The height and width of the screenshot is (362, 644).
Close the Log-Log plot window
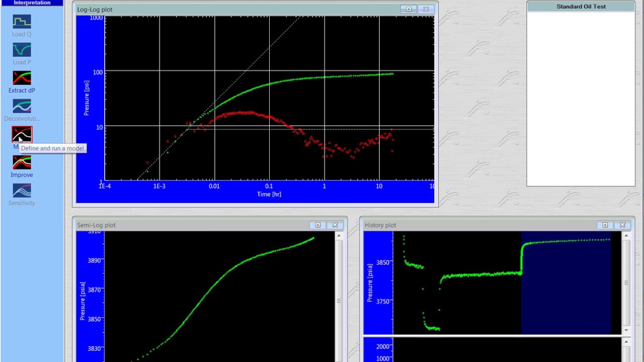[x=426, y=9]
